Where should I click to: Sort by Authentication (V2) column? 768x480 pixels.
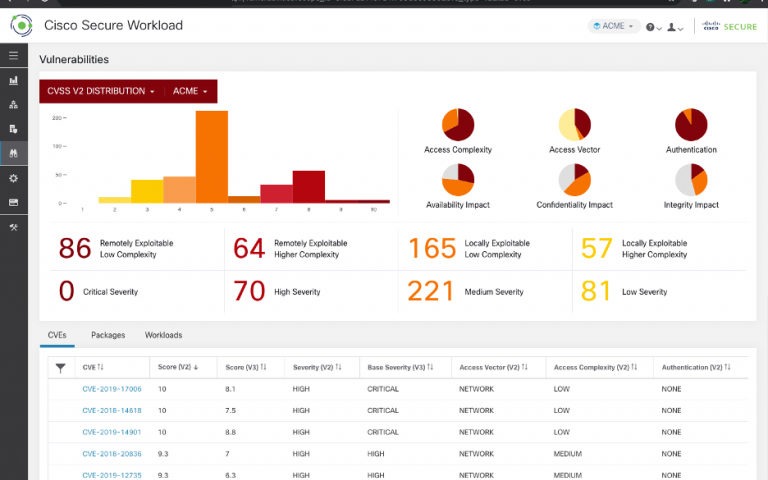tap(696, 367)
